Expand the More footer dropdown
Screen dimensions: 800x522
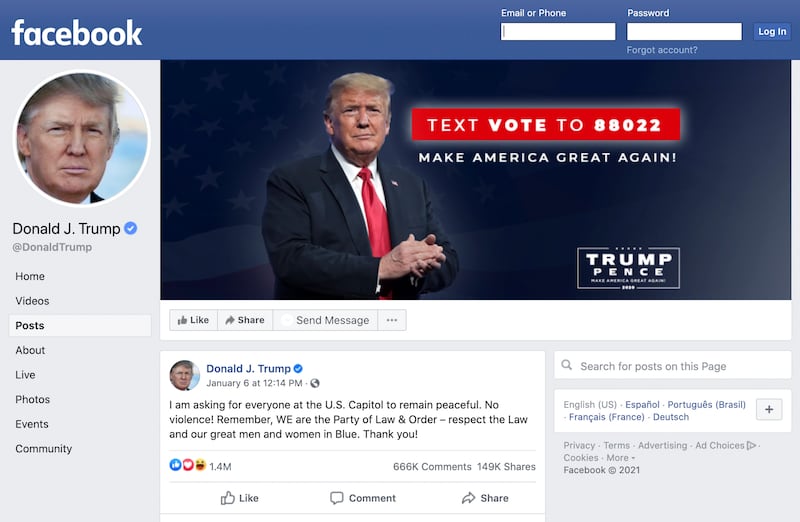(620, 458)
